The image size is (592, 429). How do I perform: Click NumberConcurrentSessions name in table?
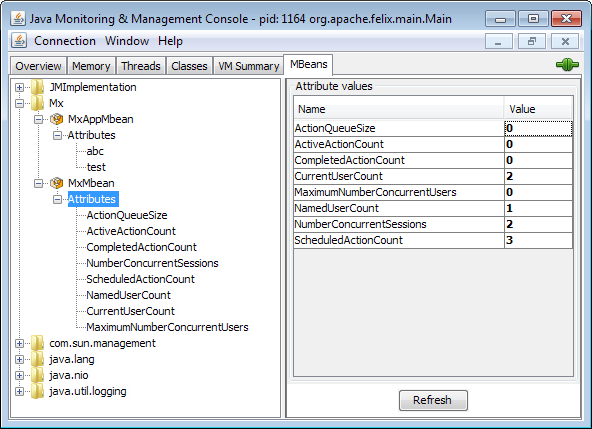click(x=360, y=224)
